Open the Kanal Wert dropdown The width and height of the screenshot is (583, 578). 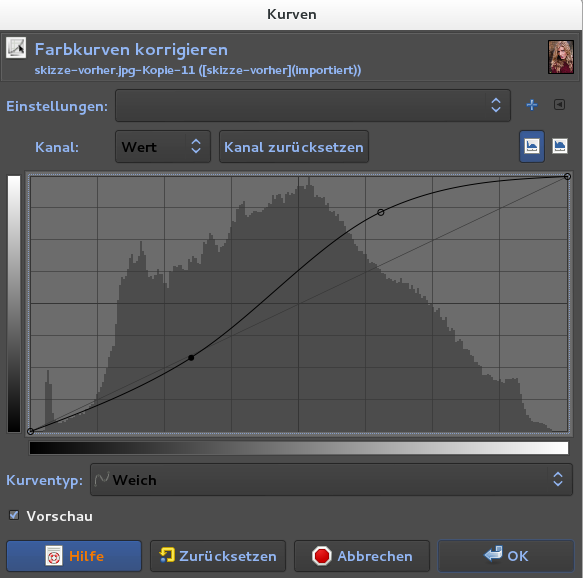[163, 146]
